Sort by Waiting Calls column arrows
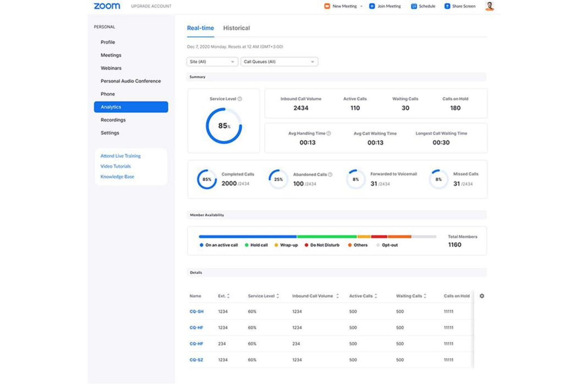Image resolution: width=588 pixels, height=392 pixels. [425, 296]
